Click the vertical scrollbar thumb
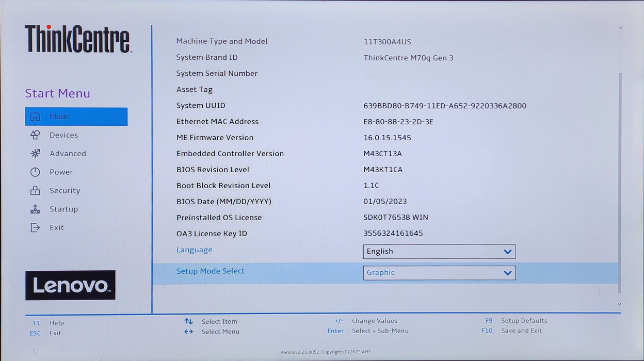The height and width of the screenshot is (361, 644). click(x=620, y=183)
